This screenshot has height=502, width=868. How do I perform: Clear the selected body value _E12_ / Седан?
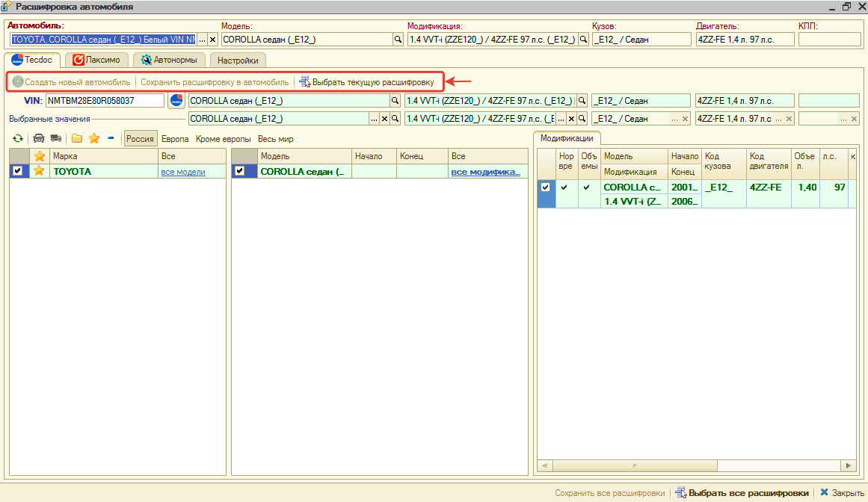(x=685, y=118)
